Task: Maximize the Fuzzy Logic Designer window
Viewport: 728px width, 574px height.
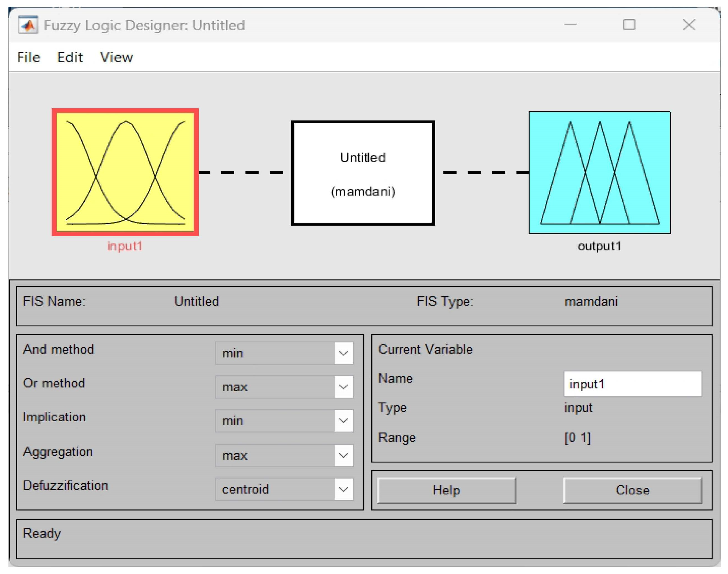Action: 629,25
